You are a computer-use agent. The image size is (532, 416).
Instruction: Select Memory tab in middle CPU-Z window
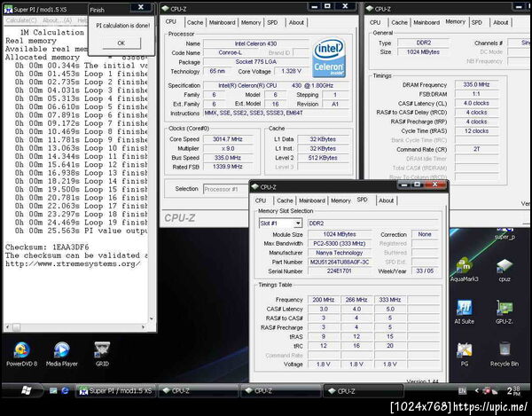coord(251,22)
